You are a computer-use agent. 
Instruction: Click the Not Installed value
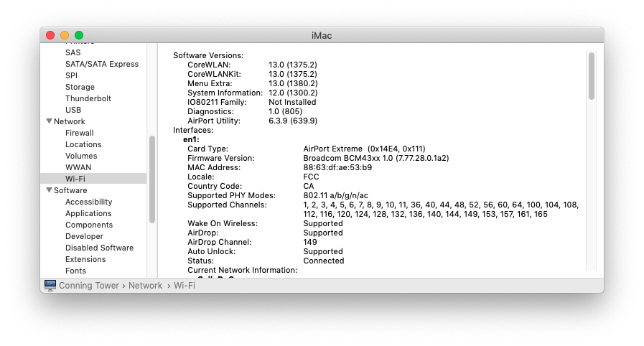pyautogui.click(x=292, y=102)
